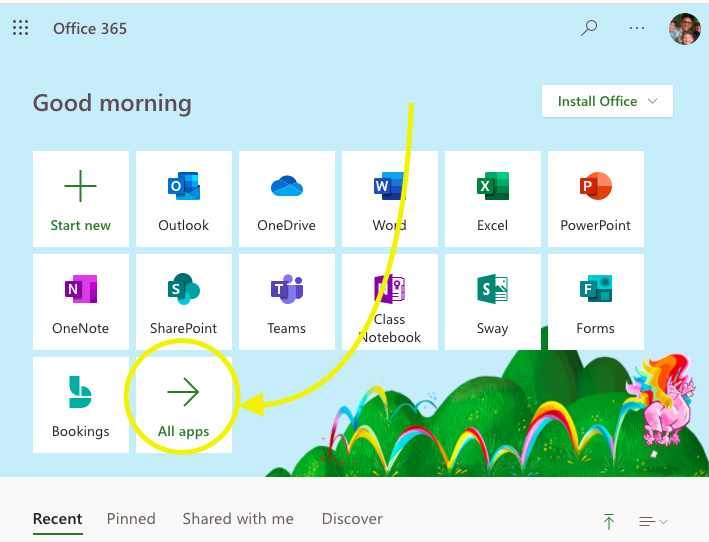Open the Excel app tile

(x=493, y=199)
